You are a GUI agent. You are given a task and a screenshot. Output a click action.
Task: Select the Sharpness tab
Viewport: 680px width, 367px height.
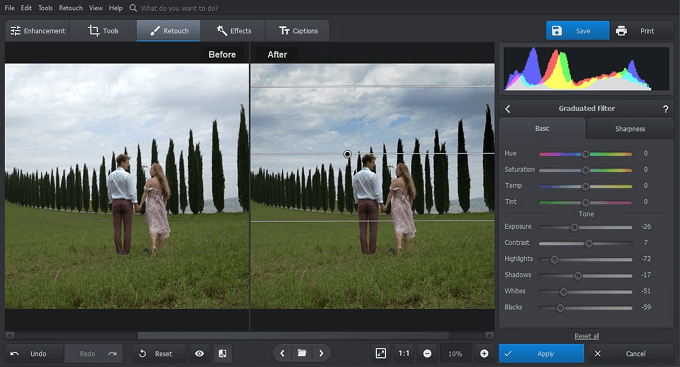tap(630, 129)
